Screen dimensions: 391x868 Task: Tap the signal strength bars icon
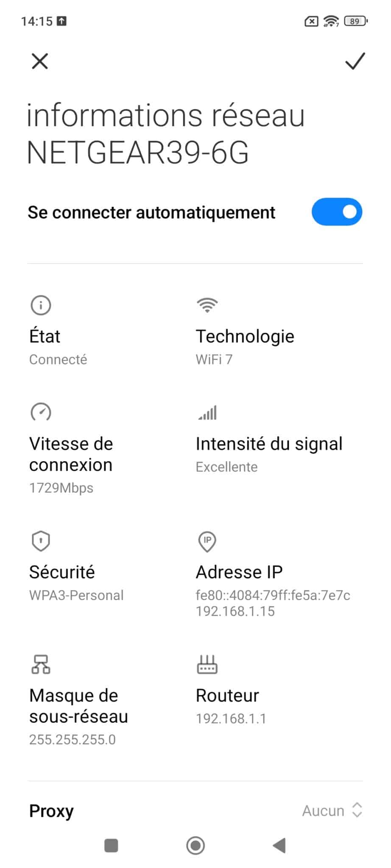tap(207, 412)
